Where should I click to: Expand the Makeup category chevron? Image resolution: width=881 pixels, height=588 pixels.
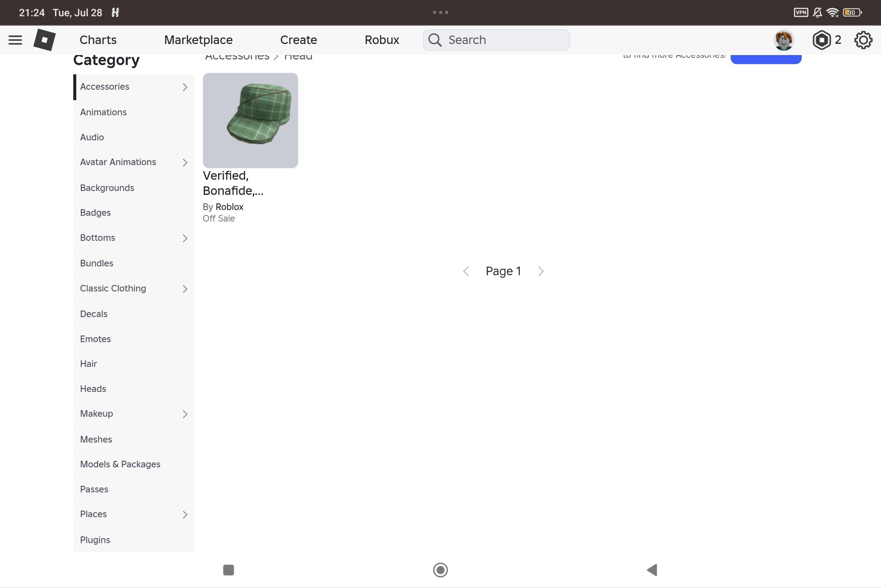pyautogui.click(x=185, y=414)
